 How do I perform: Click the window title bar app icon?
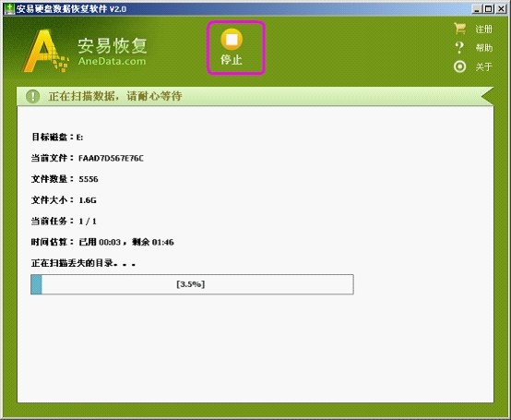9,9
